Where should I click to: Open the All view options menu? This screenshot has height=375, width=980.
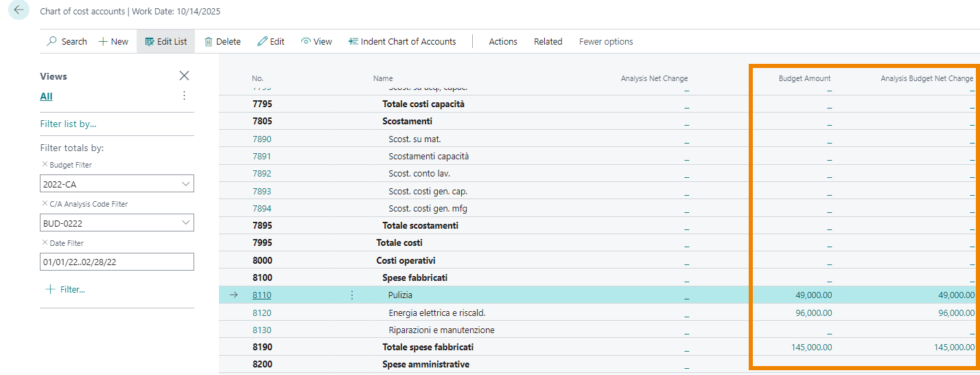point(184,96)
